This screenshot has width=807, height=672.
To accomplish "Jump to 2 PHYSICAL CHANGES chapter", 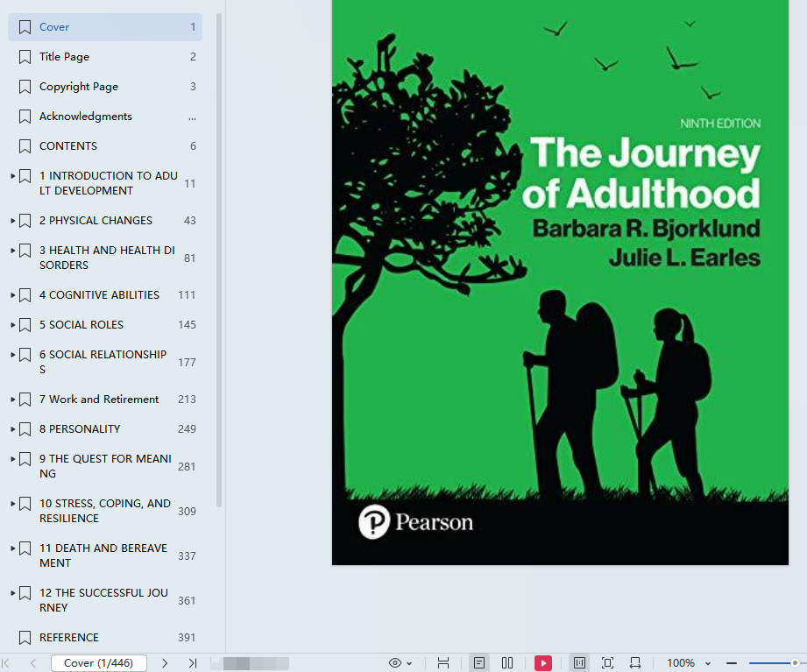I will click(x=96, y=220).
